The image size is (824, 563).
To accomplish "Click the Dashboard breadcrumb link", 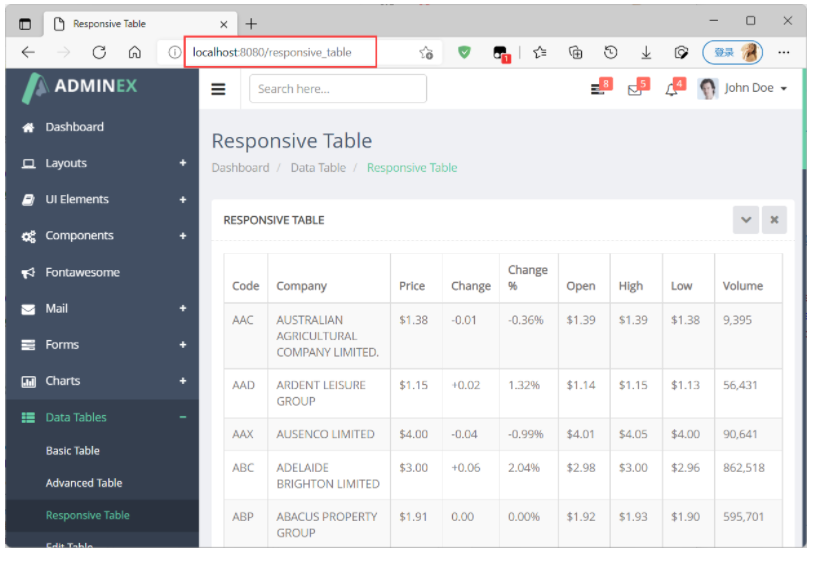I will point(240,168).
